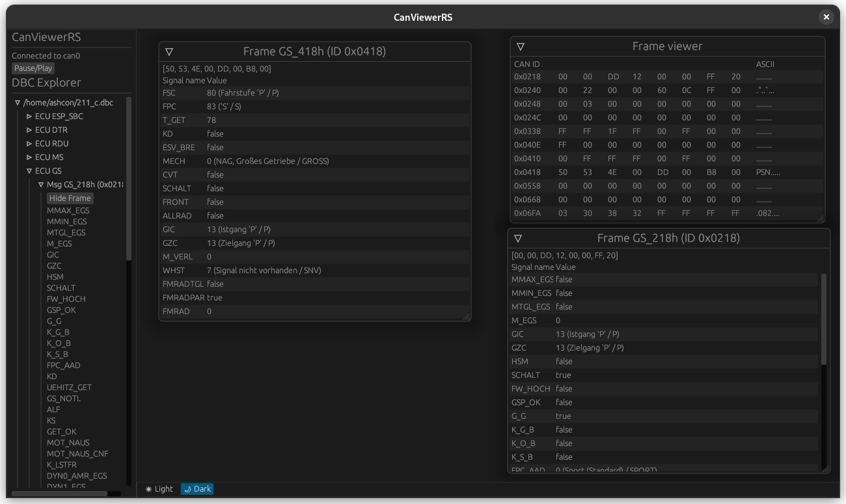
Task: Click the DBC Explorer horizontal scrollbar
Action: click(60, 494)
